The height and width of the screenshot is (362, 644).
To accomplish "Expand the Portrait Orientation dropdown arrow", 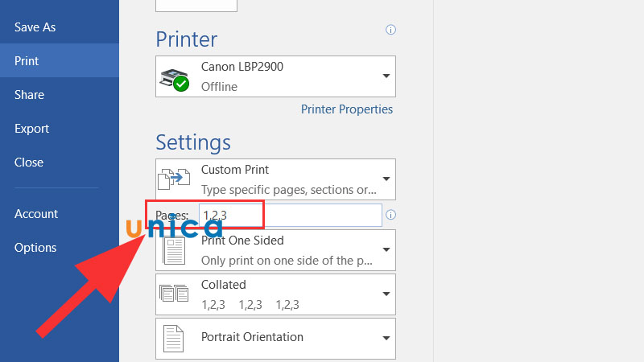I will point(386,339).
